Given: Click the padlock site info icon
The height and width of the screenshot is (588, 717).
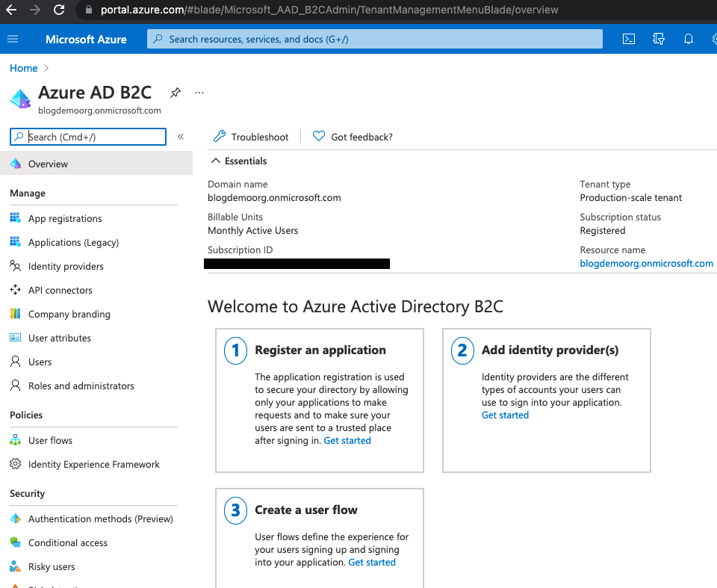Looking at the screenshot, I should tap(89, 10).
